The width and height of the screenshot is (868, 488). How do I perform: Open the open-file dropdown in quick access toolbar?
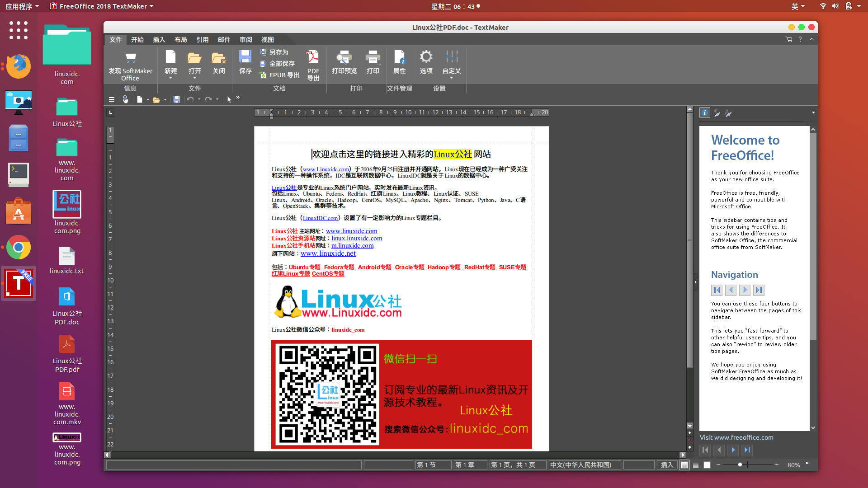(x=165, y=99)
